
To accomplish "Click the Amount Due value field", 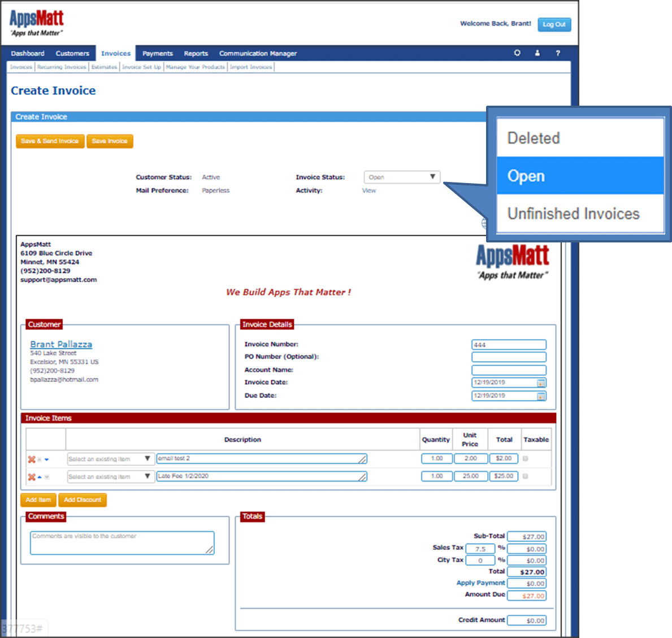I will click(527, 596).
